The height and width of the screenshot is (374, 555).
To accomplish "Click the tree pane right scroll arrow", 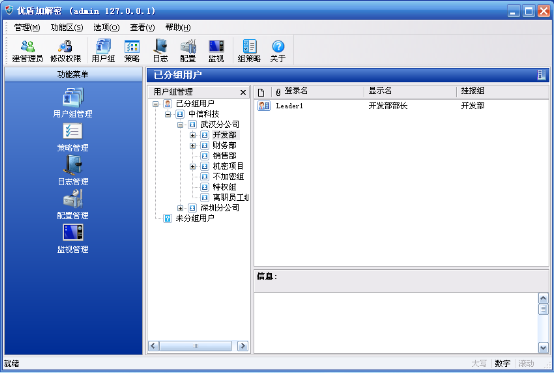I will point(243,346).
